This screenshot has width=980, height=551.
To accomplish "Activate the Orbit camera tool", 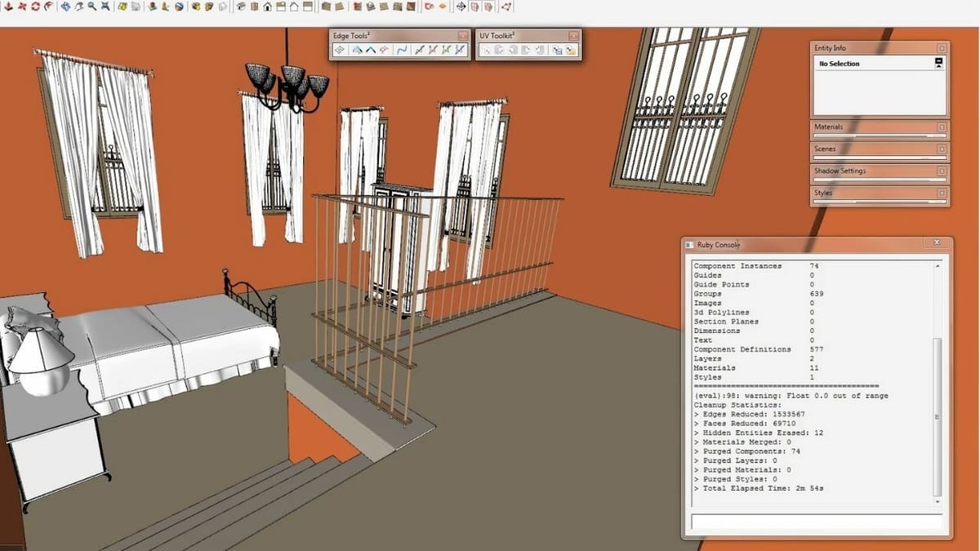I will 66,7.
